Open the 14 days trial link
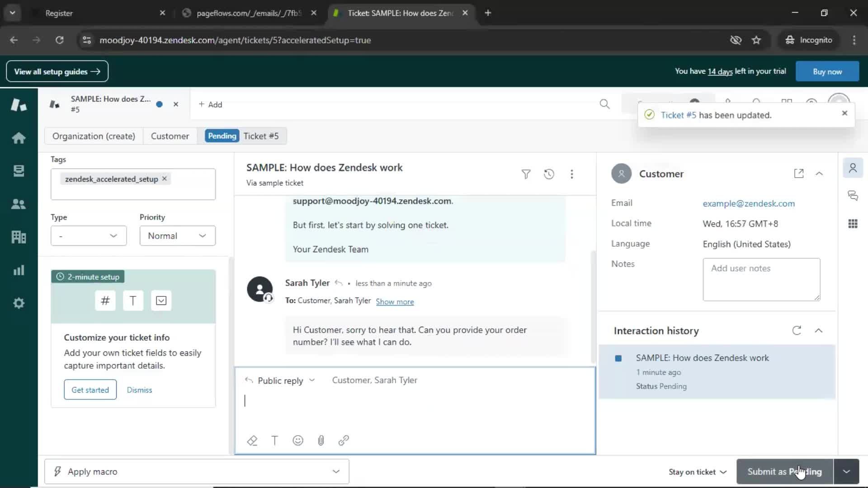Screen dimensions: 868x488 point(720,71)
